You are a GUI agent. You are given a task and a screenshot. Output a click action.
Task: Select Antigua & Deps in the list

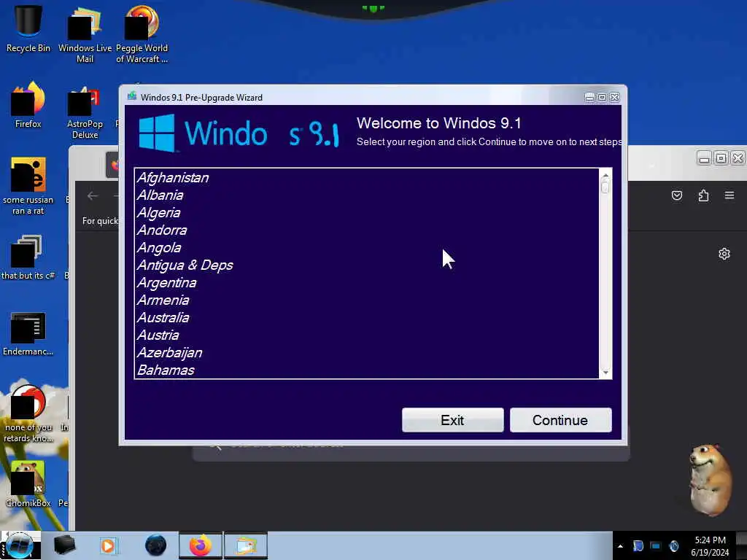[366, 265]
